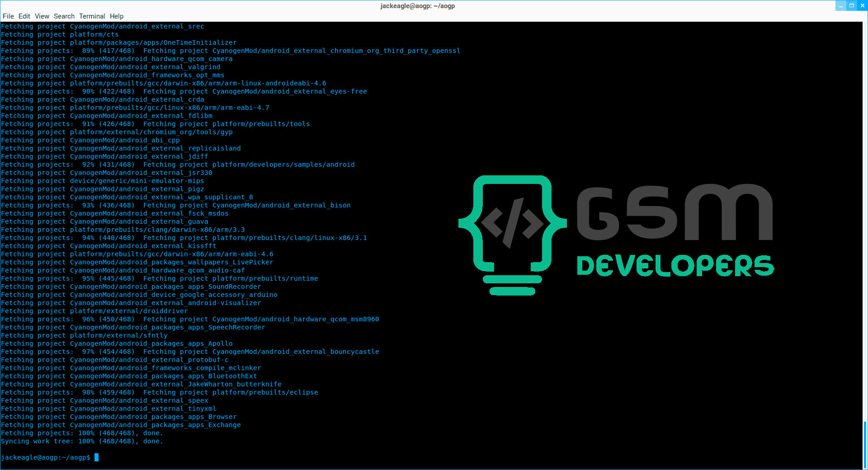This screenshot has width=868, height=470.
Task: Click the line ending android_hardware_qcom_camera
Action: click(x=117, y=59)
